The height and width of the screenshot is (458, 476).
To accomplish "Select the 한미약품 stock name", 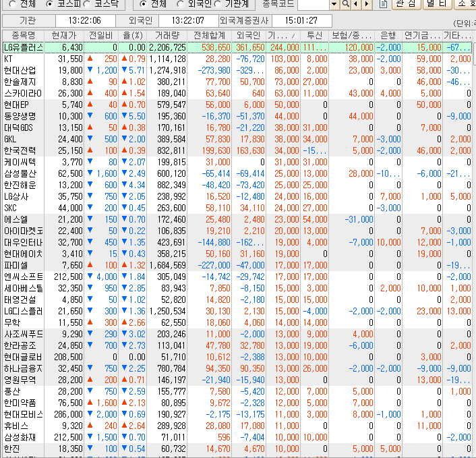I will click(x=20, y=403).
